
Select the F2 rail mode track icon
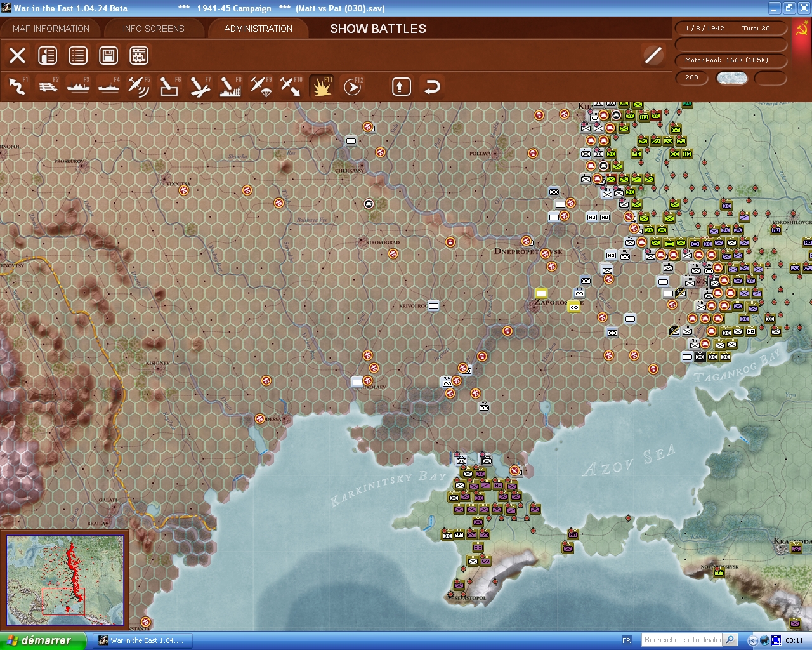(x=48, y=86)
